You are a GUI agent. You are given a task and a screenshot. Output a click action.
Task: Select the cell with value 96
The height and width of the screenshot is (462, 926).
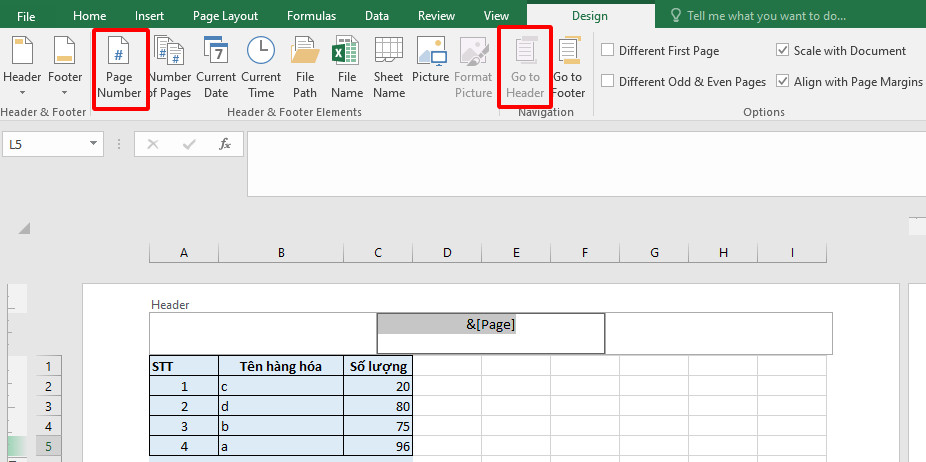click(378, 447)
